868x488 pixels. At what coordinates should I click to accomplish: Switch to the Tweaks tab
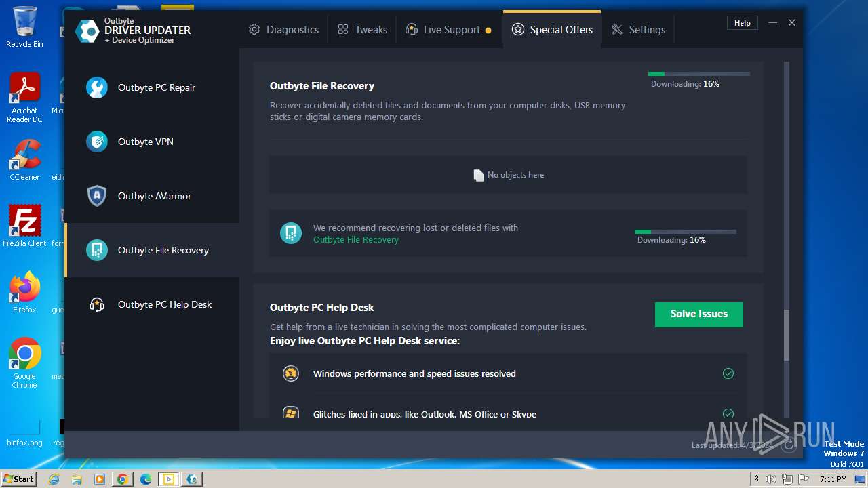(x=362, y=30)
